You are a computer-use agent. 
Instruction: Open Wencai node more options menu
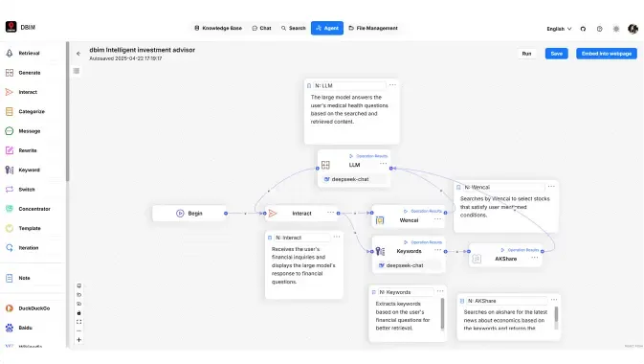pos(438,218)
